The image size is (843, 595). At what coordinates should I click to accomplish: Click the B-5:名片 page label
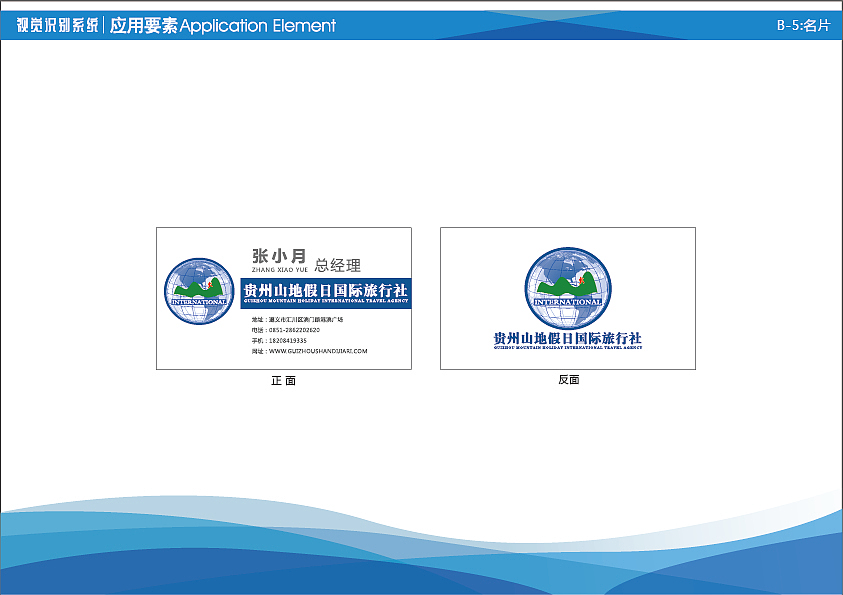tap(803, 25)
